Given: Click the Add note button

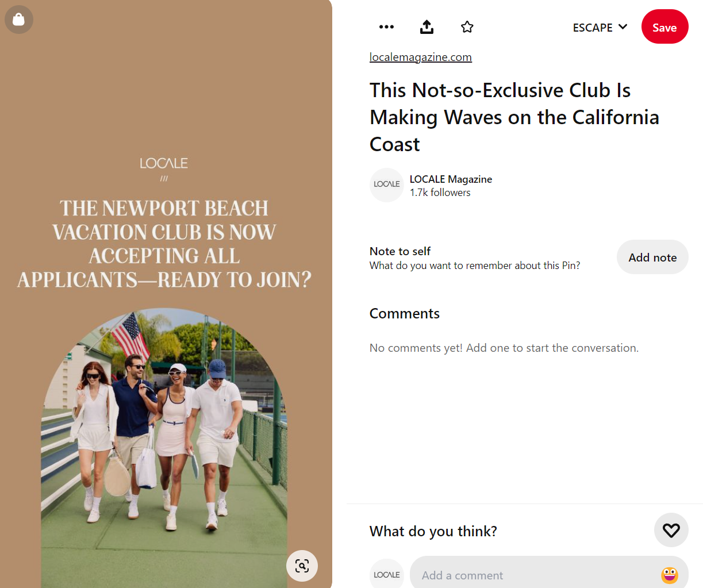Looking at the screenshot, I should pos(652,258).
